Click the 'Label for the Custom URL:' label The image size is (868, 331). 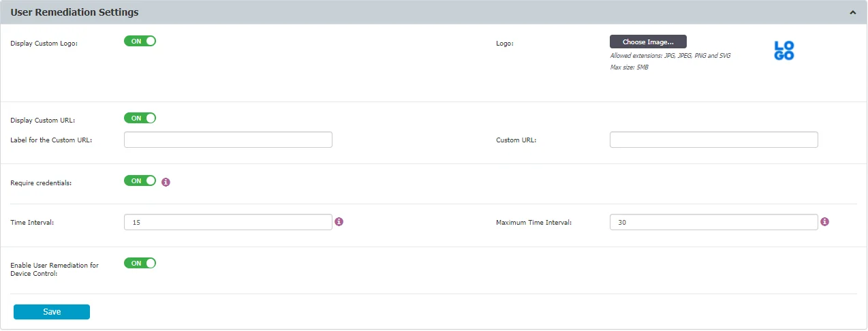(51, 140)
